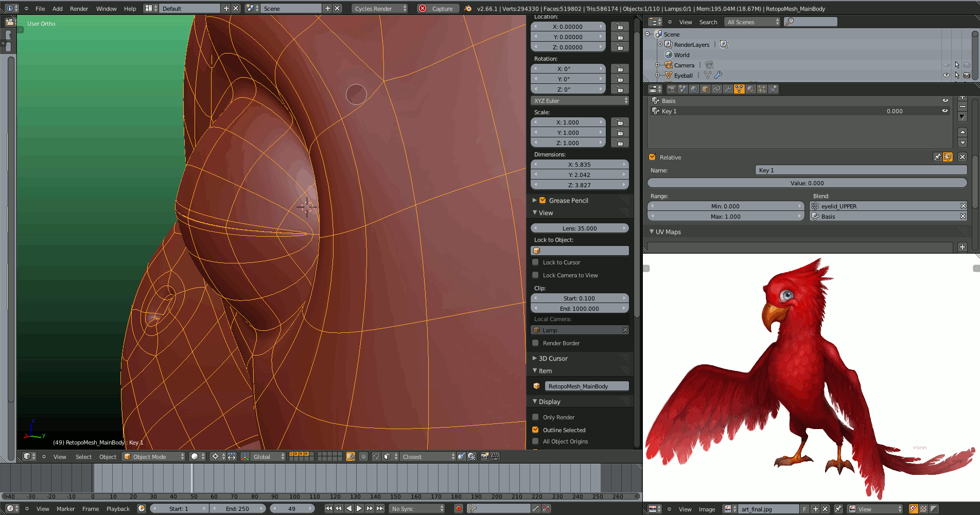Adjust the Clip End 1000.000 field
The height and width of the screenshot is (515, 980).
(580, 308)
